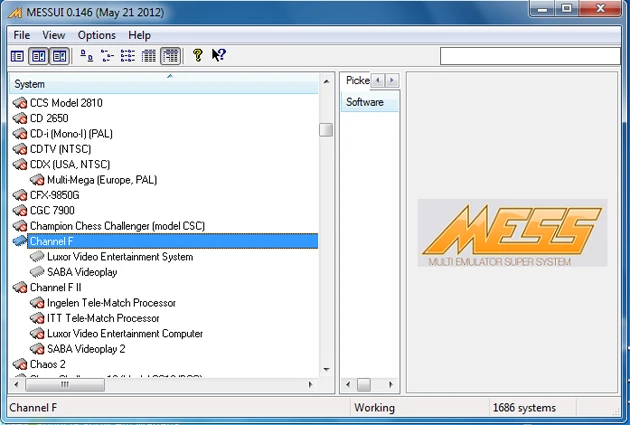This screenshot has height=425, width=630.
Task: Select CGC 7900 system
Action: tap(52, 210)
